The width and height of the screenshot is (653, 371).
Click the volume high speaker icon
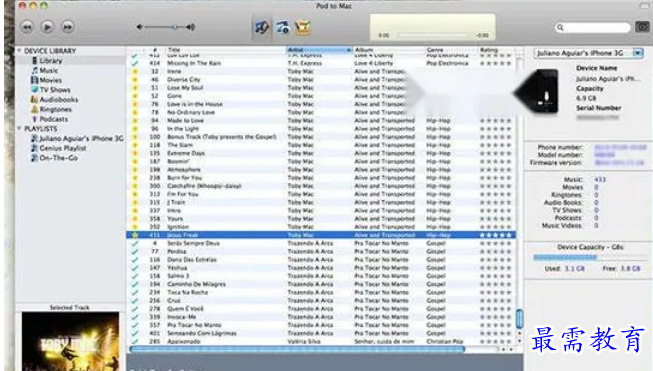pyautogui.click(x=191, y=27)
